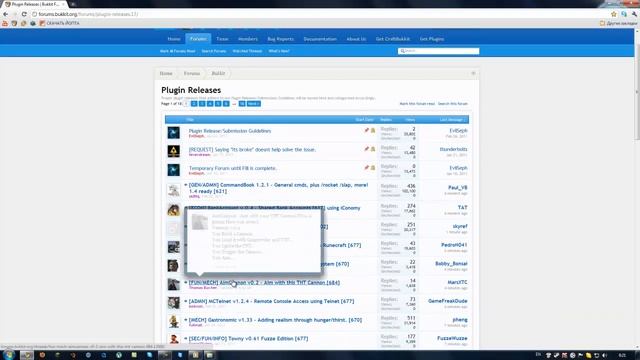This screenshot has width=640, height=360.
Task: Go to page 4 of Plugin Releases
Action: (210, 104)
